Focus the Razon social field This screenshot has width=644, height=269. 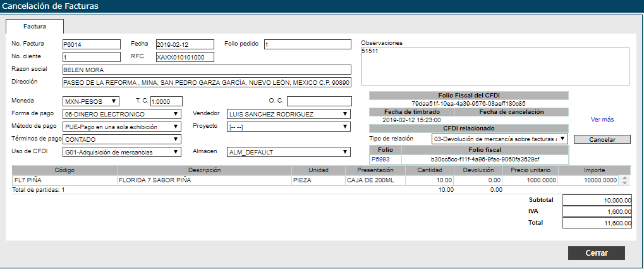pyautogui.click(x=206, y=70)
